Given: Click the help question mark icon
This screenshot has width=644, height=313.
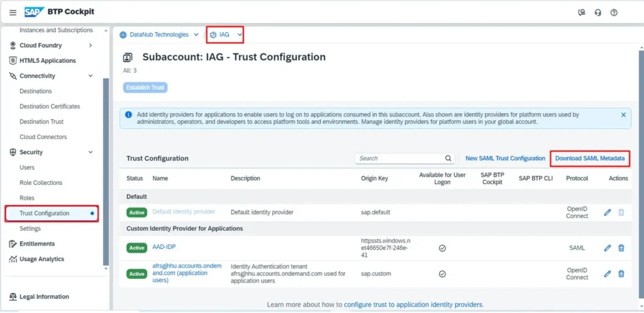Looking at the screenshot, I should [x=614, y=13].
